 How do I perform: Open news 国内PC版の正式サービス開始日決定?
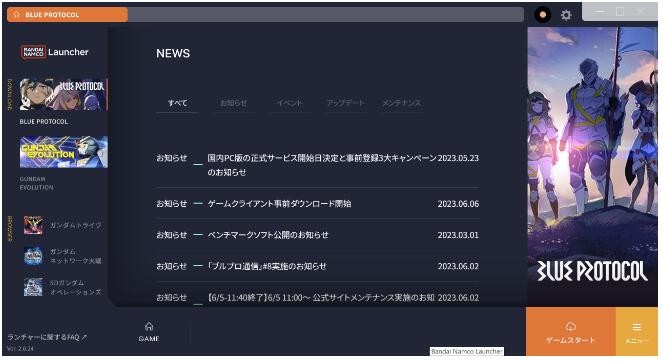coord(318,165)
